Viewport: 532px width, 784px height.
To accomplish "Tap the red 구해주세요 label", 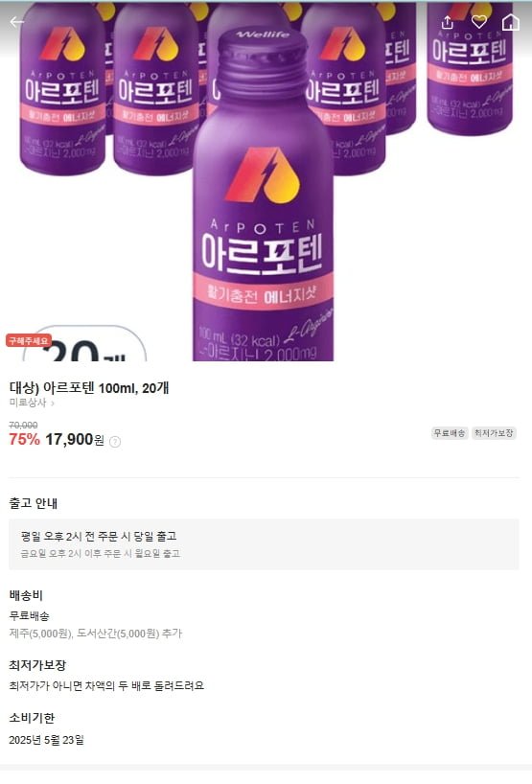I will click(29, 340).
